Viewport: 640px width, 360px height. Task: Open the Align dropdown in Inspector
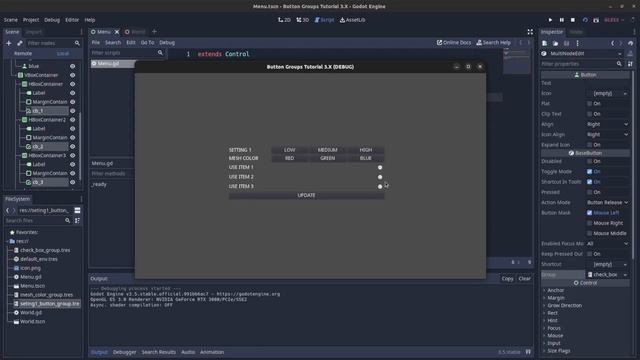(607, 124)
